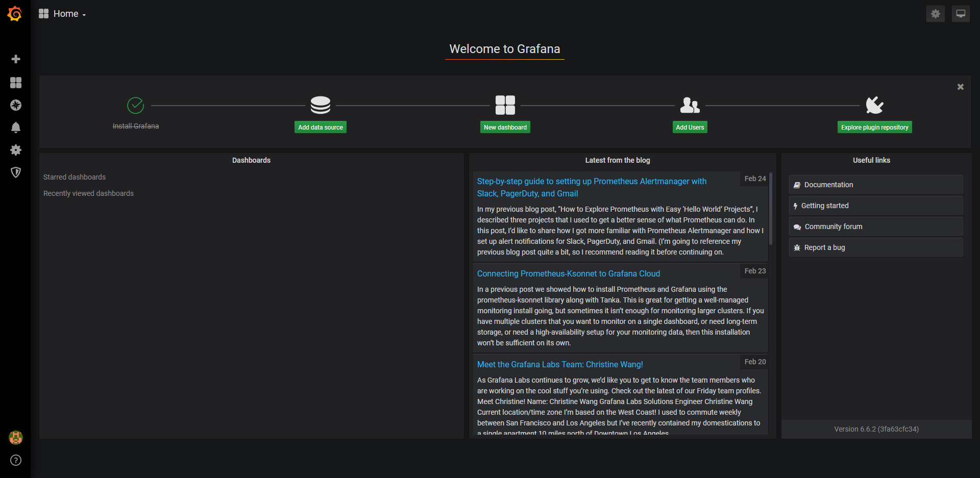Click the Welcome to Grafana heading
This screenshot has width=980, height=478.
tap(505, 49)
